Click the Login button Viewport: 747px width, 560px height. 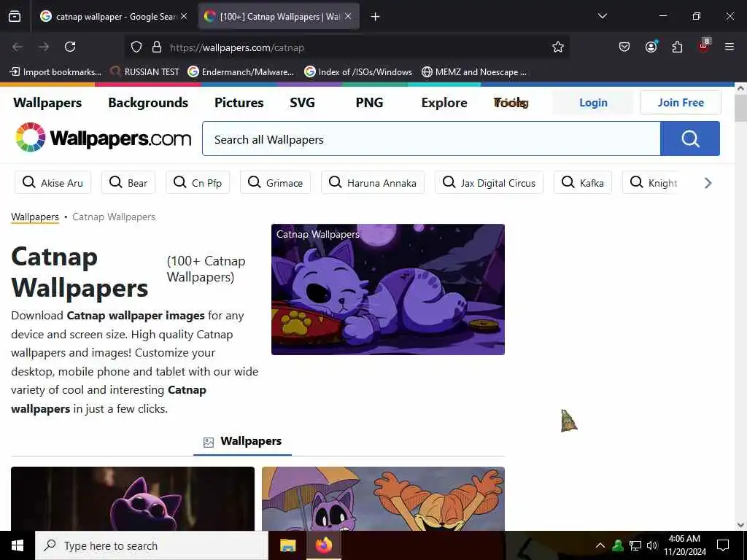coord(593,102)
